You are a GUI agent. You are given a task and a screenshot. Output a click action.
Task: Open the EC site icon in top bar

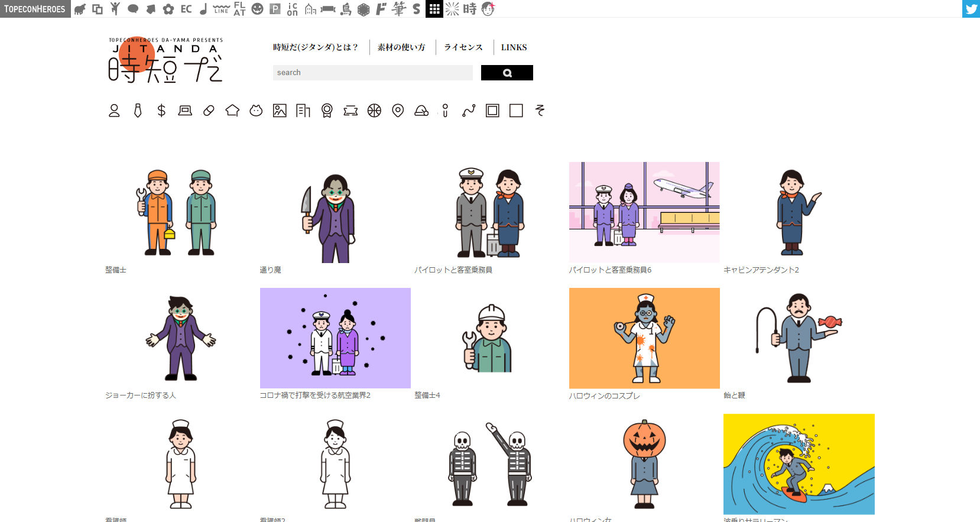tap(186, 9)
